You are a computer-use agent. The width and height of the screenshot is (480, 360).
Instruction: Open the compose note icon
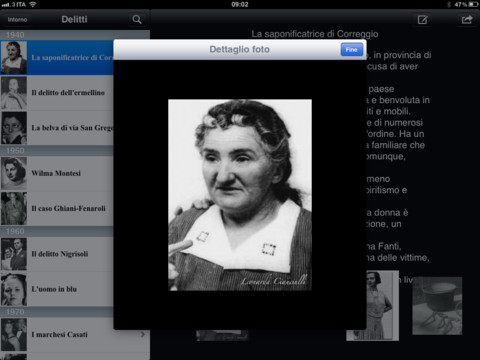click(422, 20)
